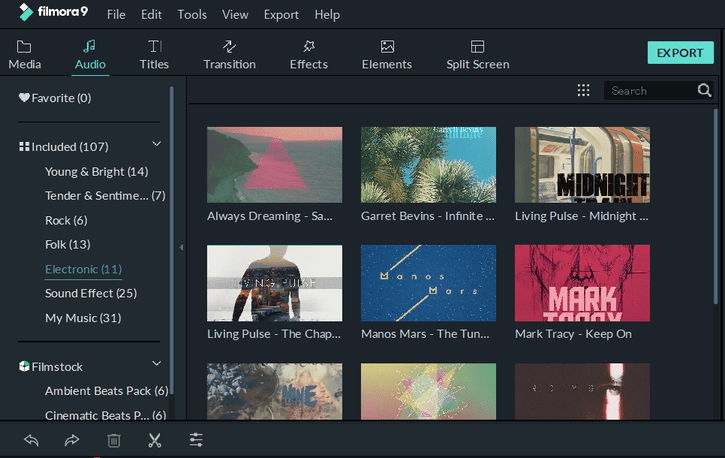Screen dimensions: 725x458
Task: Click the Filmora9 logo icon
Action: (x=26, y=12)
